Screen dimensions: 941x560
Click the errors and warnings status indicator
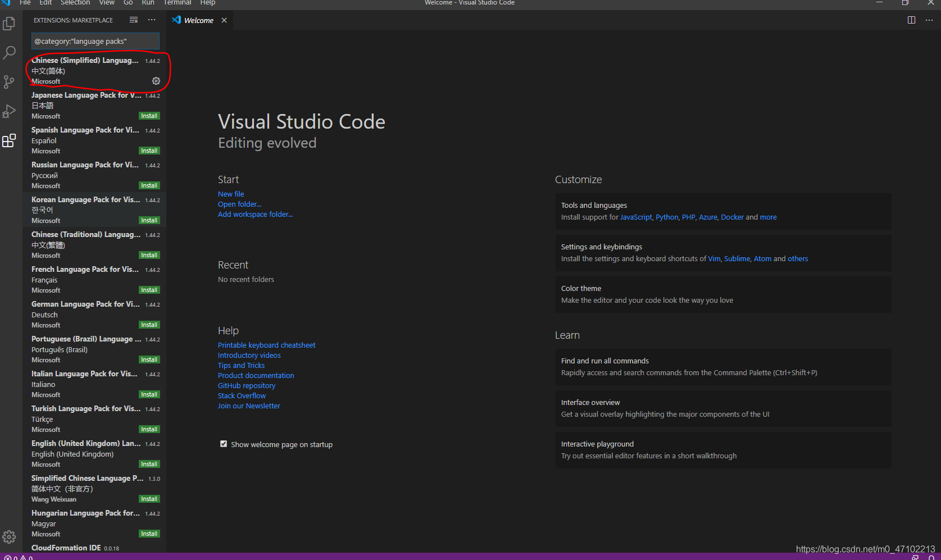[19, 557]
